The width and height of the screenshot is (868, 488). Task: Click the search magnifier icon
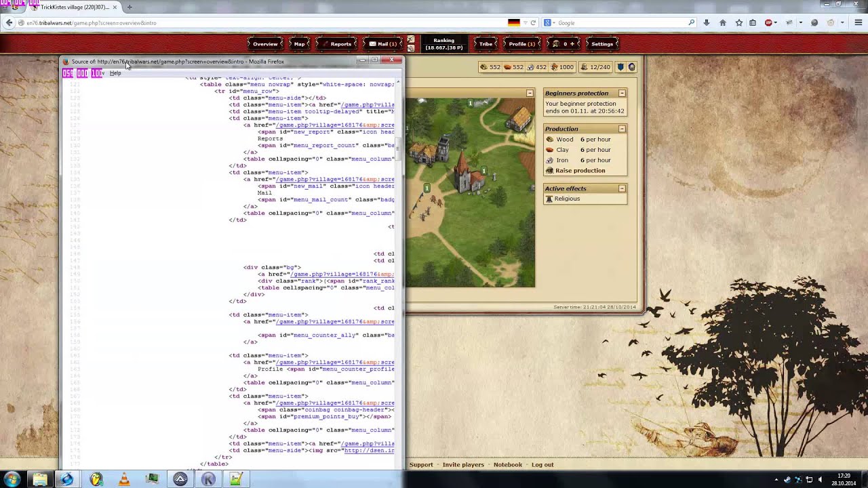(691, 22)
